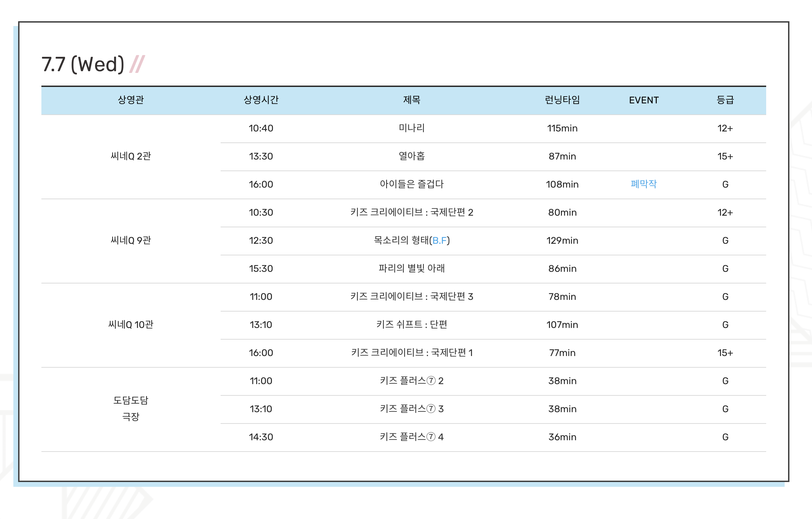Select the 씨네Q 9관 theater cell
The height and width of the screenshot is (519, 812).
click(x=131, y=240)
